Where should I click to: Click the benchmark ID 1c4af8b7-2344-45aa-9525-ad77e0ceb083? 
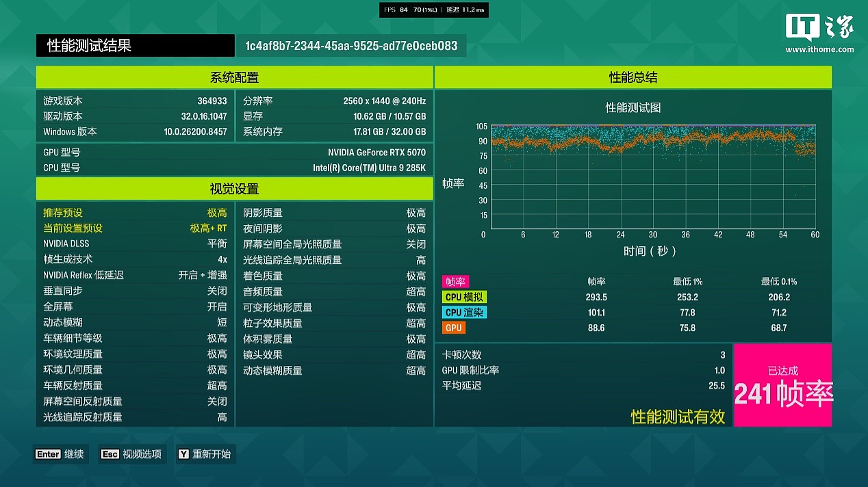point(351,46)
